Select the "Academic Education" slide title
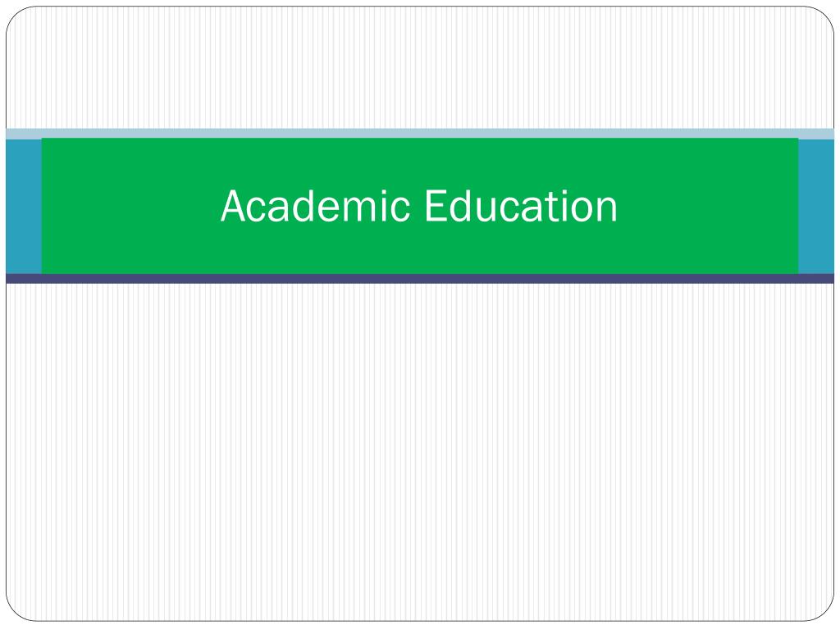 (419, 206)
